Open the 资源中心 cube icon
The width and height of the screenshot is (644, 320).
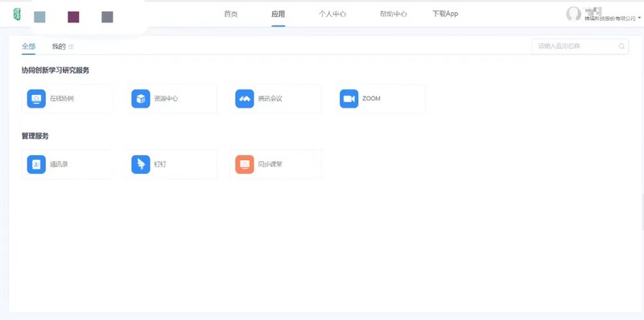point(141,99)
